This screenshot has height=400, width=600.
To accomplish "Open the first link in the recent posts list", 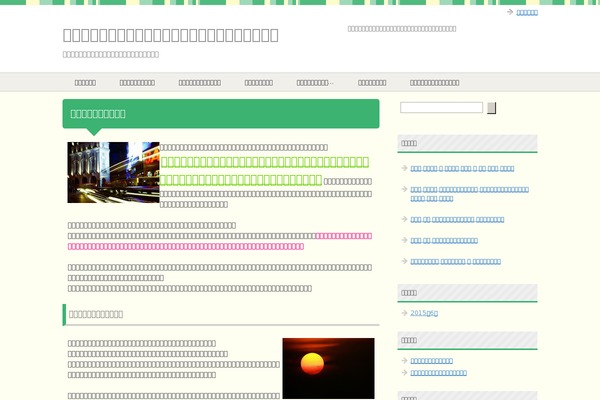I will pos(462,168).
